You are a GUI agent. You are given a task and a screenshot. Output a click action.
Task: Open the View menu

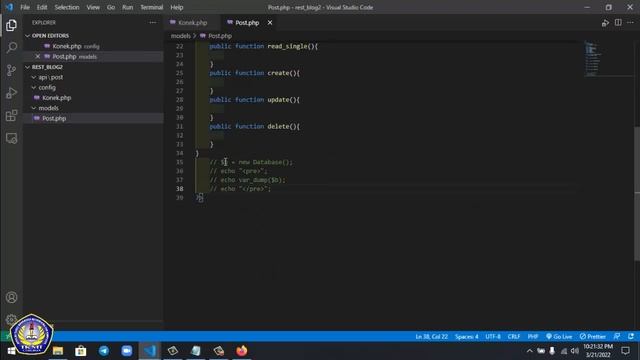(93, 7)
